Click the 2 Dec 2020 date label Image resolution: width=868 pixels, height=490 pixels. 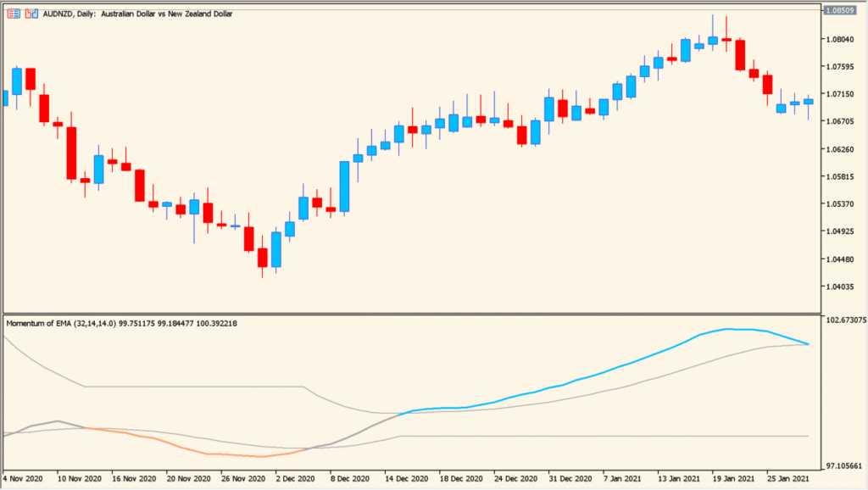(x=295, y=478)
